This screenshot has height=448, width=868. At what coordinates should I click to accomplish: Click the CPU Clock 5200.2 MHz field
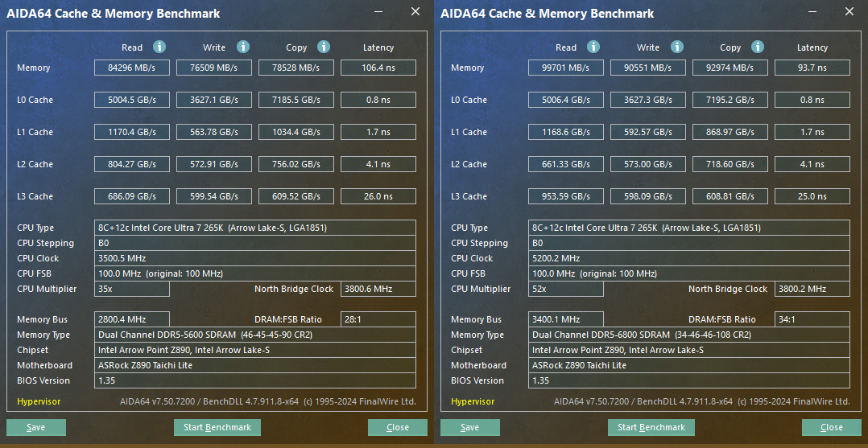[x=688, y=258]
